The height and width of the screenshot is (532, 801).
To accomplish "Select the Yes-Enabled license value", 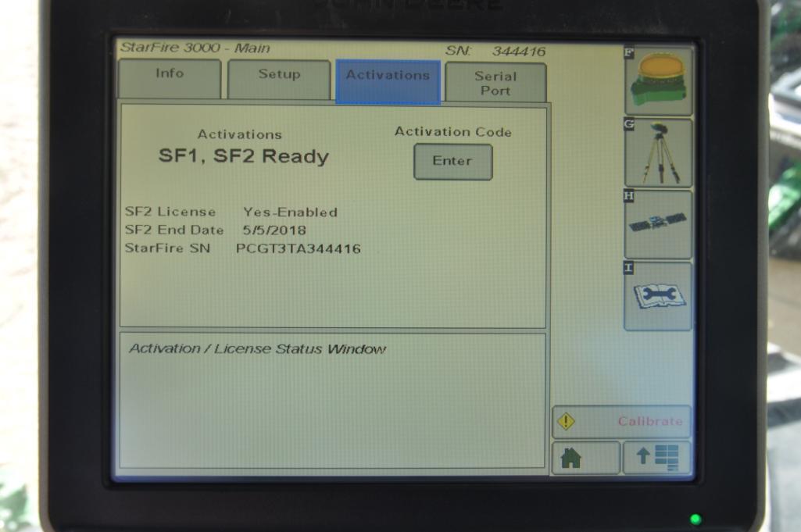I will (290, 212).
